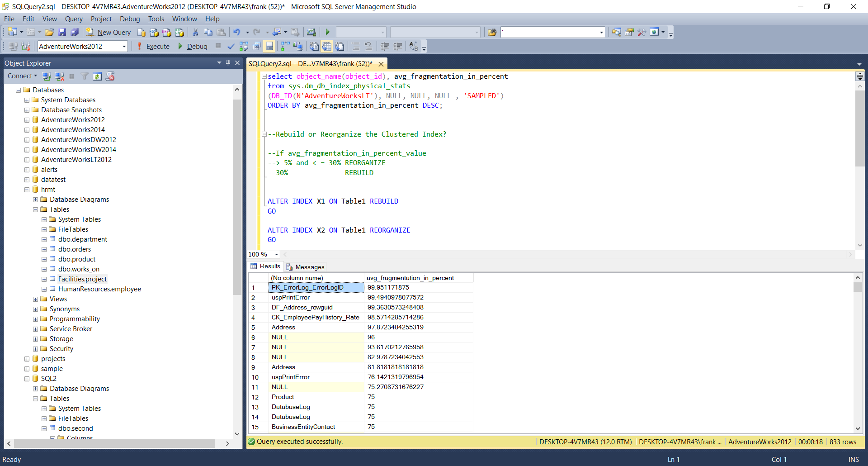Click the Filter icon in Object Explorer
Screen dimensions: 868x466
[x=85, y=76]
